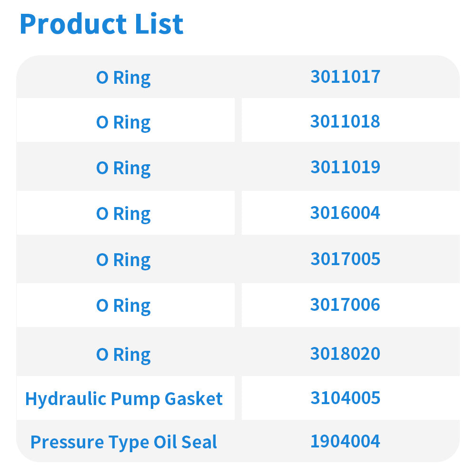The width and height of the screenshot is (476, 476).
Task: Select part number 3011017
Action: point(345,77)
